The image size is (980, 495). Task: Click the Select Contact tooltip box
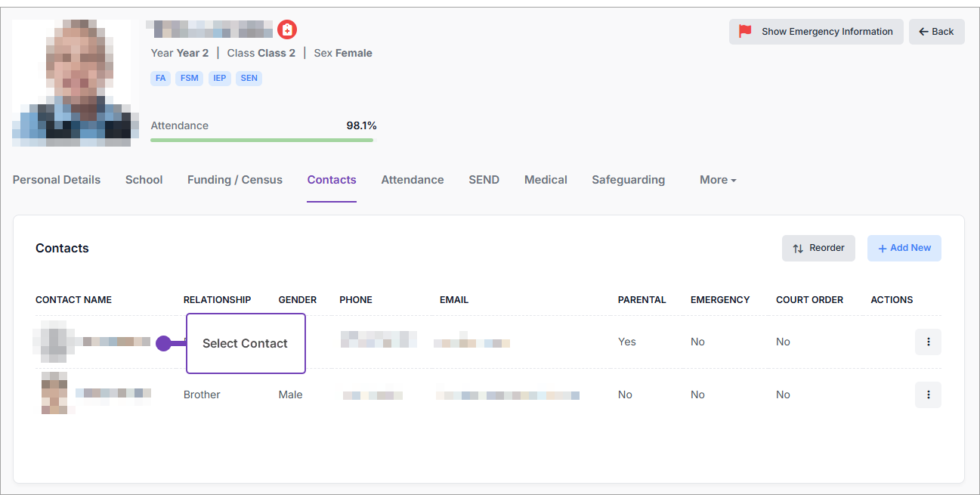(246, 343)
